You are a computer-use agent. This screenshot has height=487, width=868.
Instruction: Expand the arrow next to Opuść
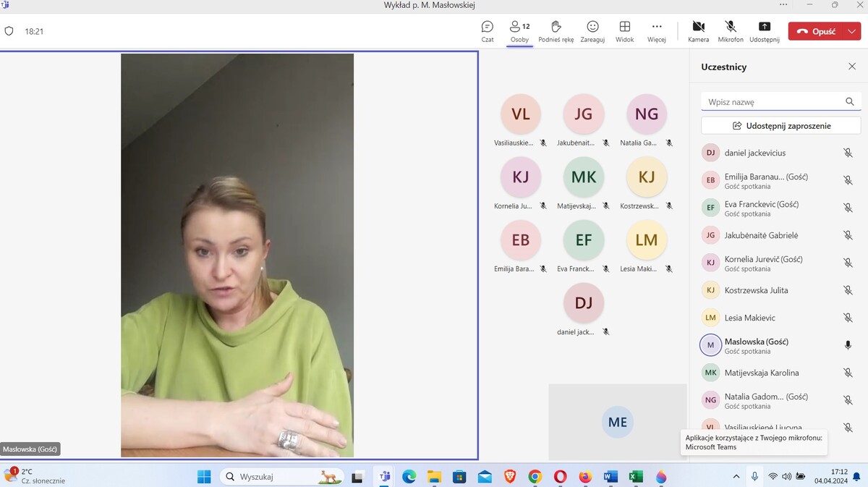coord(852,31)
